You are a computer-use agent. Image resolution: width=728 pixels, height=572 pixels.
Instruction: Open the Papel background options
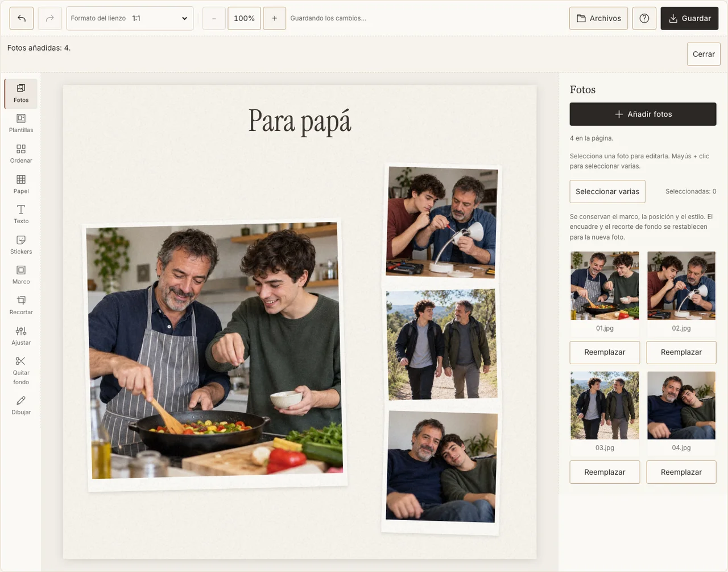pos(21,184)
